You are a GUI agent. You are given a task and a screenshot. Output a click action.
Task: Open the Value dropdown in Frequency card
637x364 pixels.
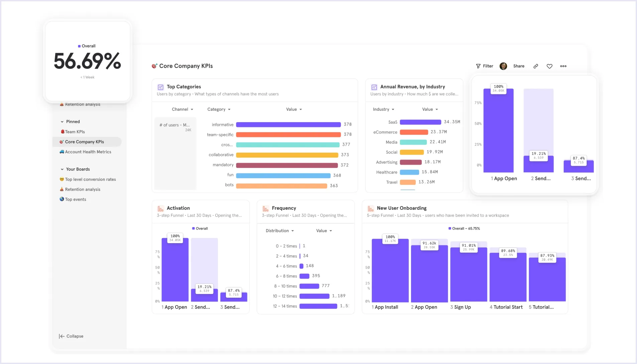pos(324,231)
